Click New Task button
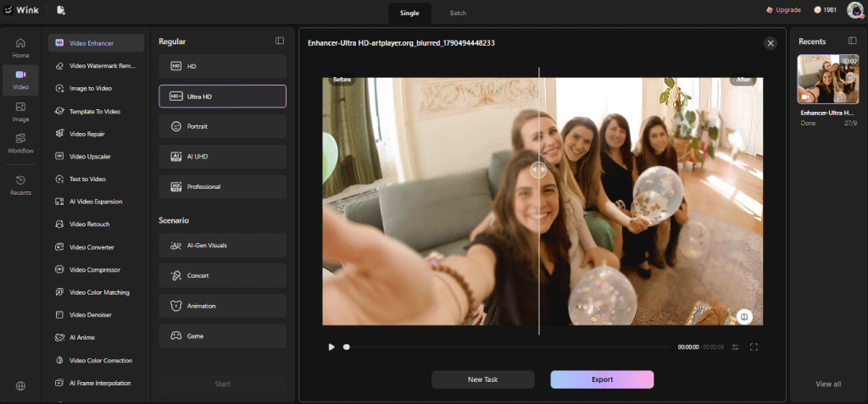868x404 pixels. (x=482, y=379)
